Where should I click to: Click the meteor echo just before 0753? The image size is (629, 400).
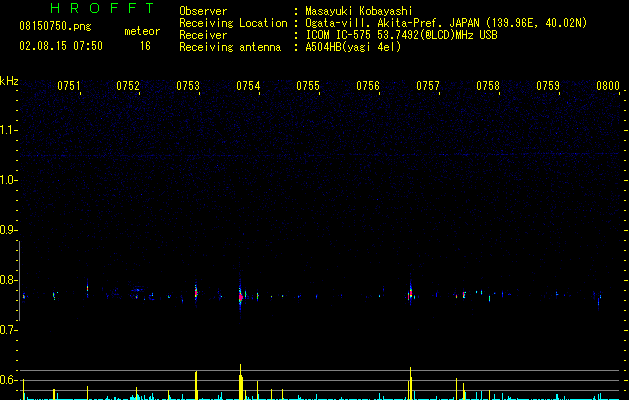[196, 293]
